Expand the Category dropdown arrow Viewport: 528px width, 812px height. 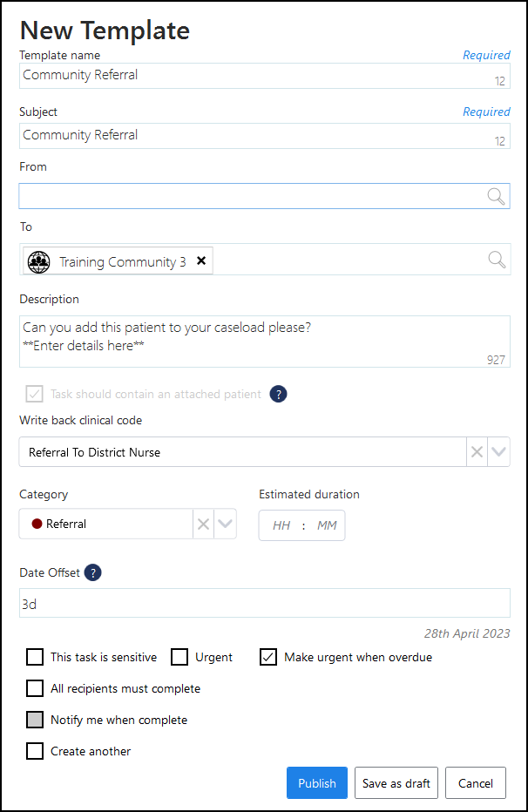click(225, 524)
